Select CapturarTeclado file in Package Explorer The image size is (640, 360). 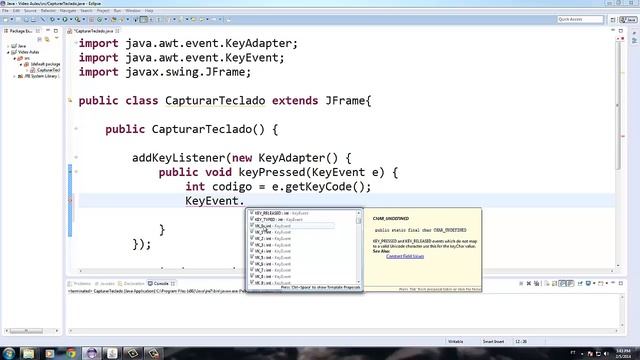pos(45,70)
